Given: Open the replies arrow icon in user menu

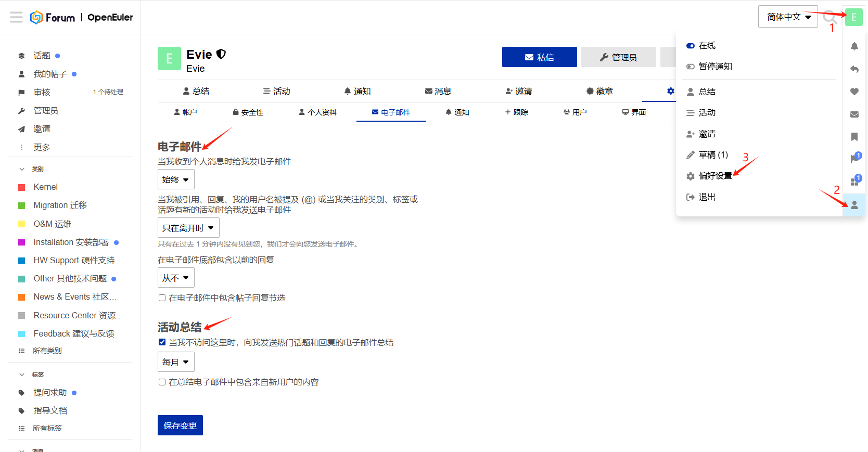Looking at the screenshot, I should [x=854, y=69].
